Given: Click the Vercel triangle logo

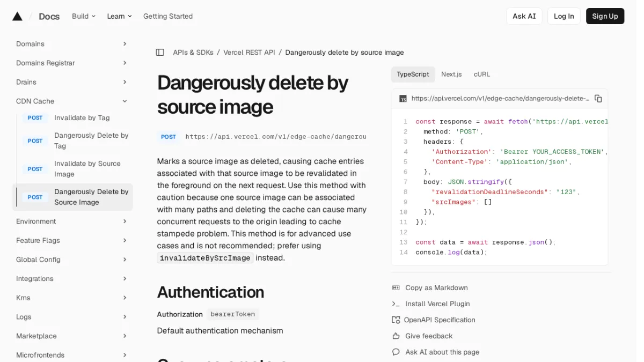Looking at the screenshot, I should (x=17, y=16).
